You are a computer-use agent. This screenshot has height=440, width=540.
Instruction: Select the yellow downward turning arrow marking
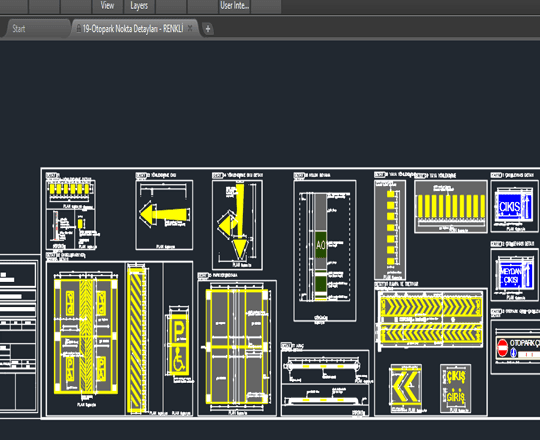(x=235, y=222)
